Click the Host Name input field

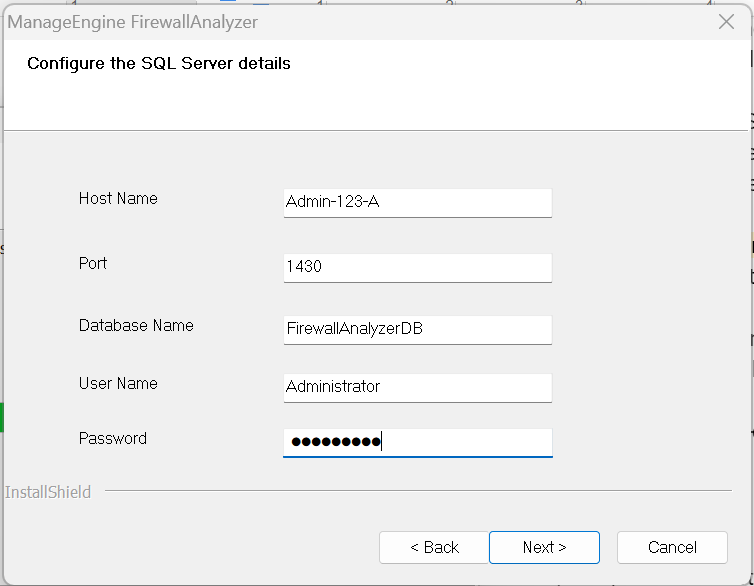[417, 202]
